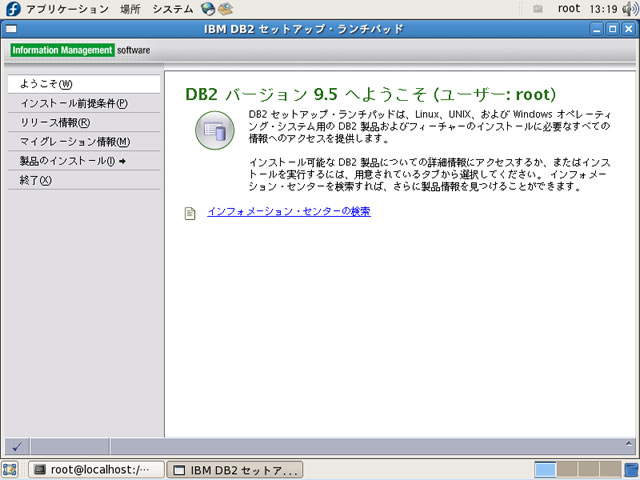Click the Fedora logo icon in top panel
The height and width of the screenshot is (480, 640).
[12, 9]
